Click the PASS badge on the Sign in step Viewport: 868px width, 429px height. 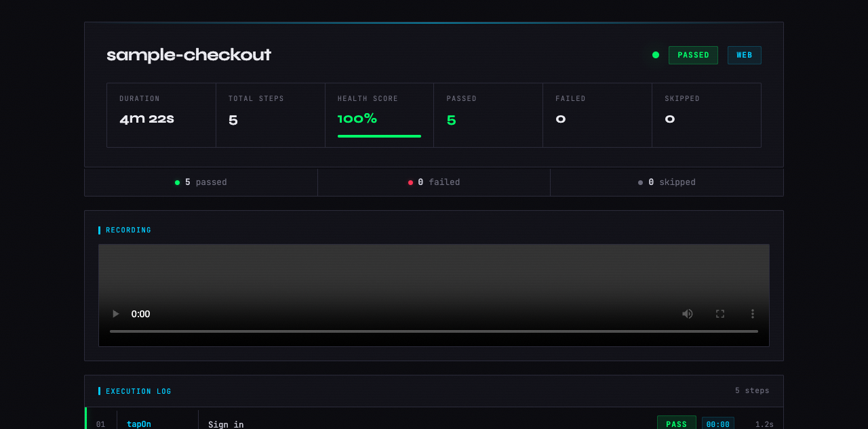click(x=676, y=423)
